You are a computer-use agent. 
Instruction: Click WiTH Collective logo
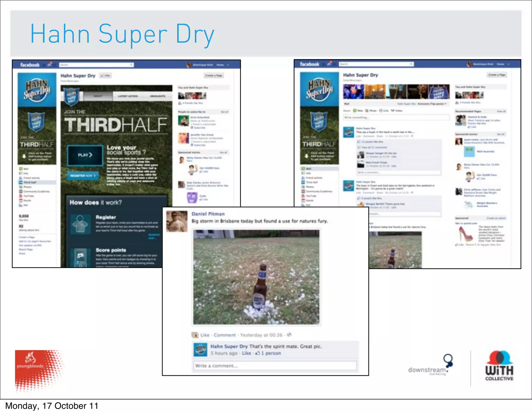(499, 366)
